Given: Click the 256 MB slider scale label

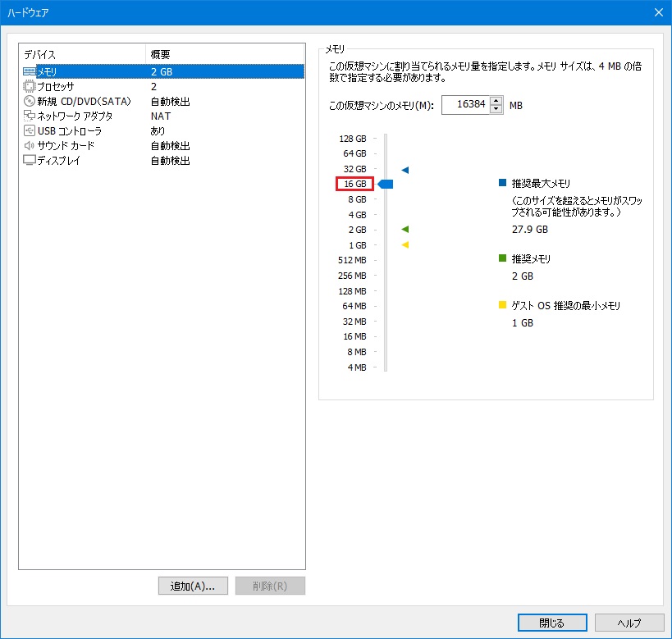Looking at the screenshot, I should coord(352,276).
